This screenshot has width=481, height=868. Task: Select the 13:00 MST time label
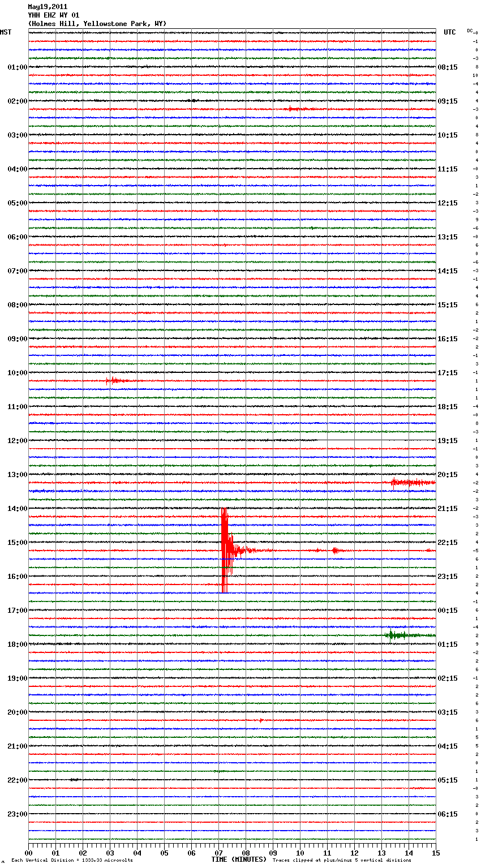point(18,475)
